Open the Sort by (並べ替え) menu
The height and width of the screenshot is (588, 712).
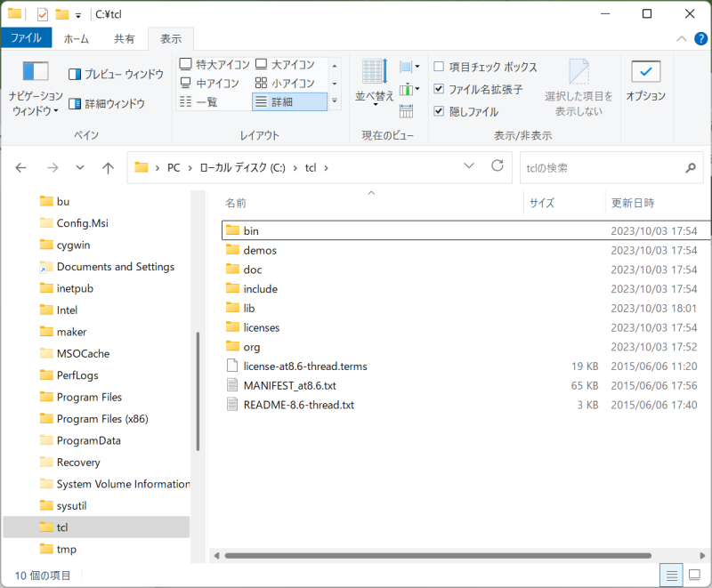375,83
